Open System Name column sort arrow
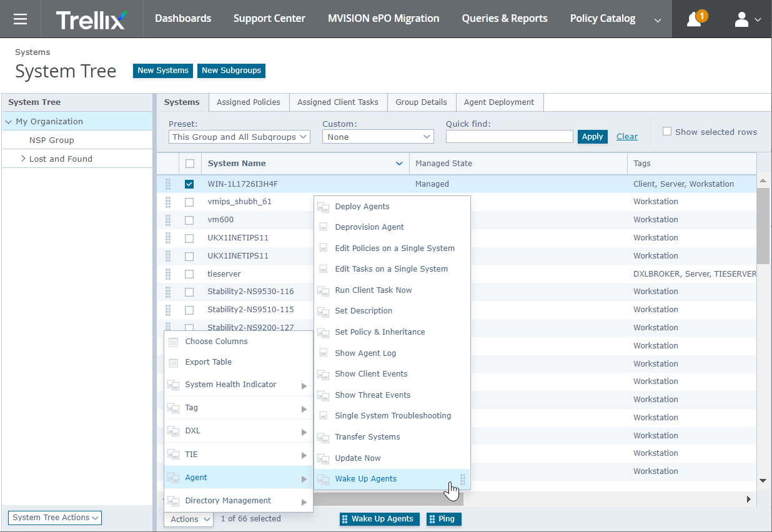This screenshot has width=772, height=532. (400, 164)
